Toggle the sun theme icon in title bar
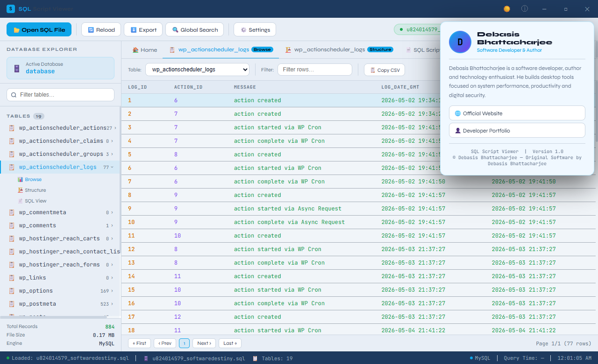Image resolution: width=598 pixels, height=364 pixels. tap(507, 9)
